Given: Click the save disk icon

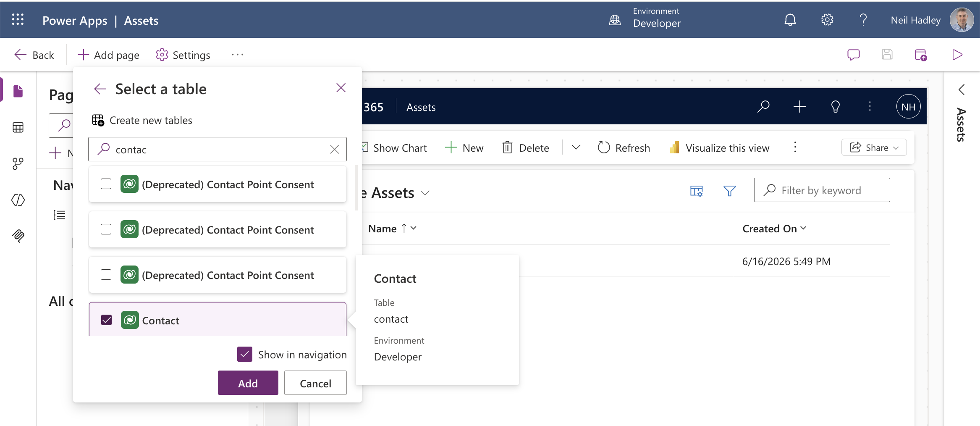Looking at the screenshot, I should [x=887, y=55].
